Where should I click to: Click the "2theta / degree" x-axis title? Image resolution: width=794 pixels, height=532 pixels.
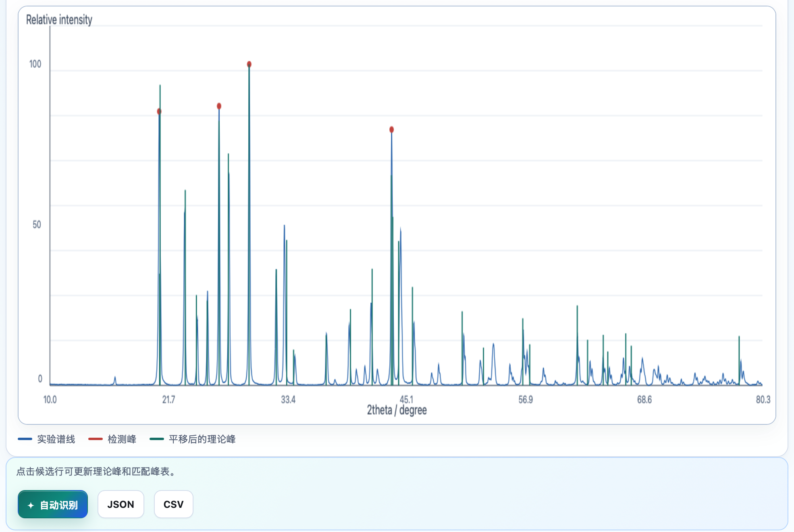(397, 410)
